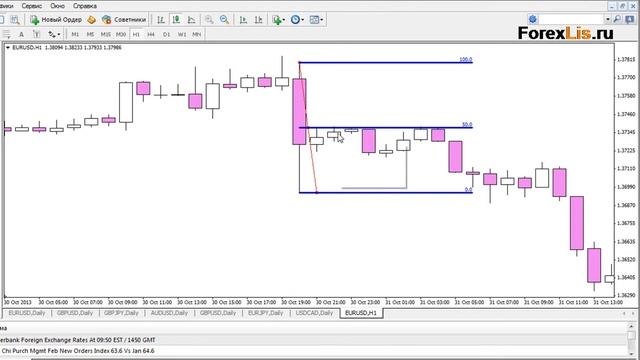Image resolution: width=640 pixels, height=360 pixels.
Task: Open the EURJPY,Daily chart tab
Action: coord(265,313)
